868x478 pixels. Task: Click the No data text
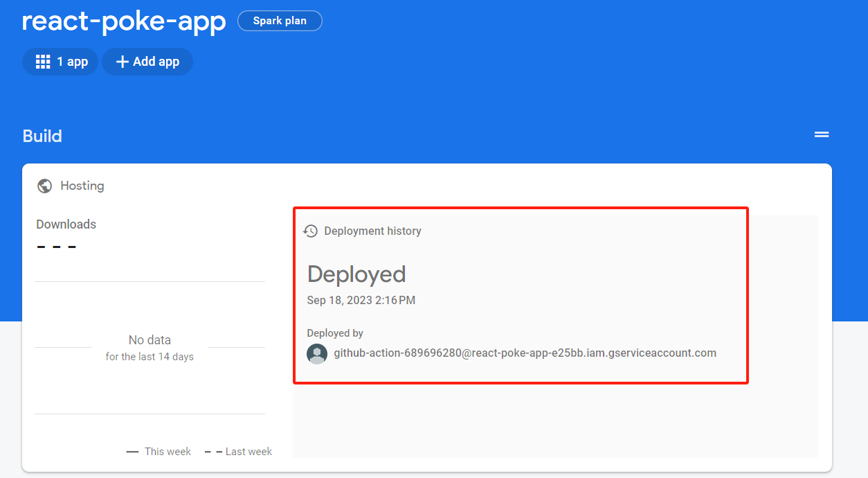(x=150, y=339)
